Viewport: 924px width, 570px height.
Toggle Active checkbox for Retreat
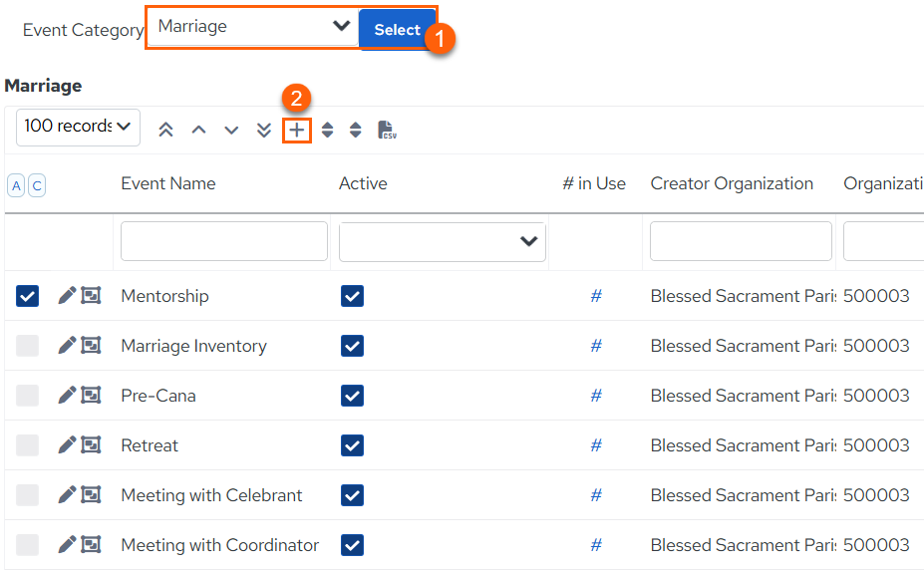tap(352, 445)
